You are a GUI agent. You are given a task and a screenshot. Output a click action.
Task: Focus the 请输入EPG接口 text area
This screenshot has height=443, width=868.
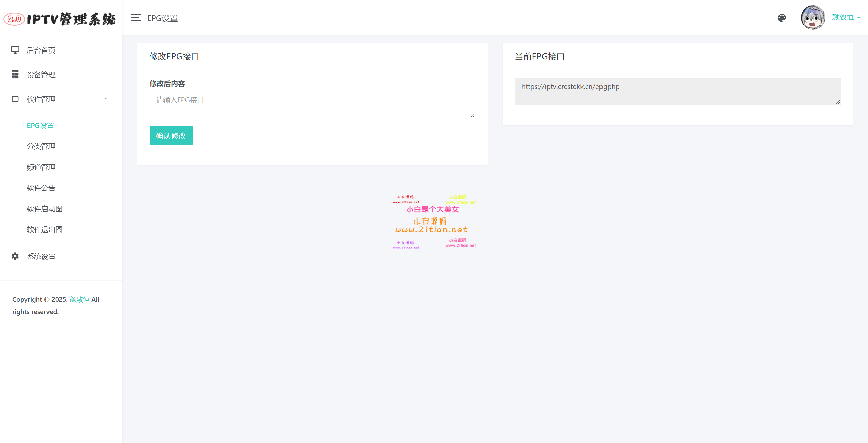(x=312, y=105)
